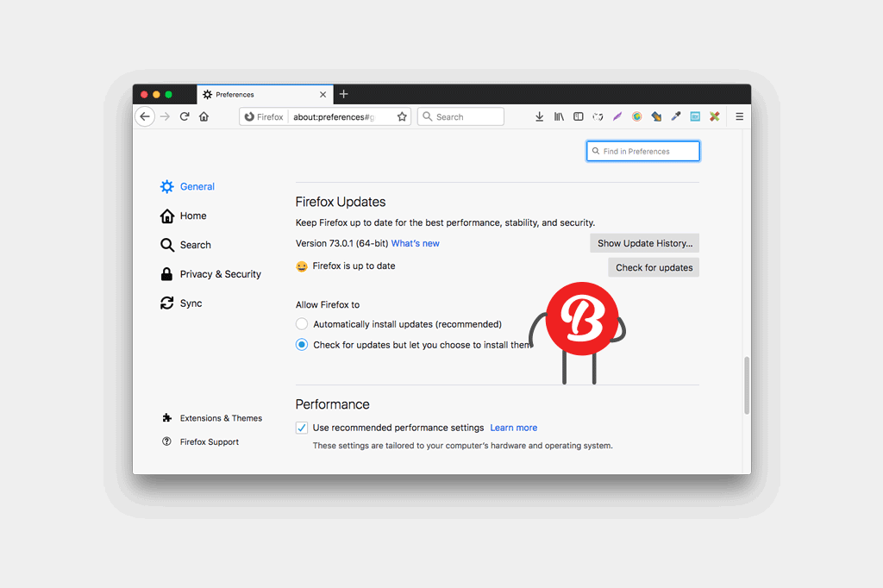
Task: Toggle Use recommended performance settings checkbox
Action: (302, 428)
